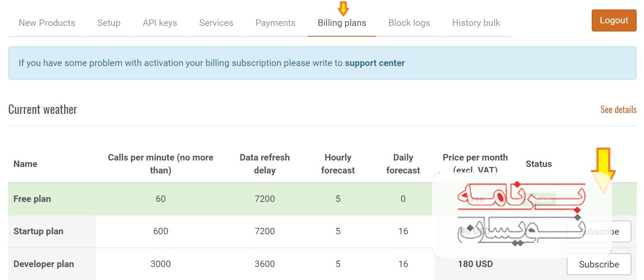This screenshot has width=644, height=280.
Task: Open See details for Current weather
Action: coord(619,110)
